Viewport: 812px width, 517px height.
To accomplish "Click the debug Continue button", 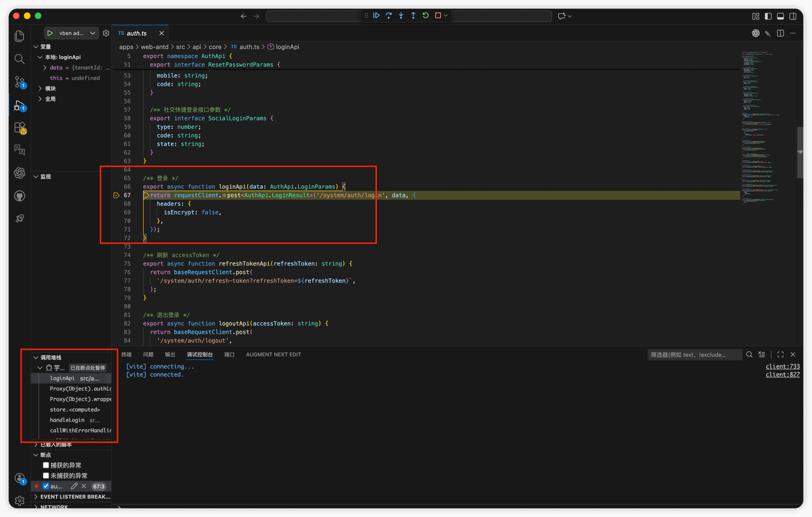I will 376,16.
